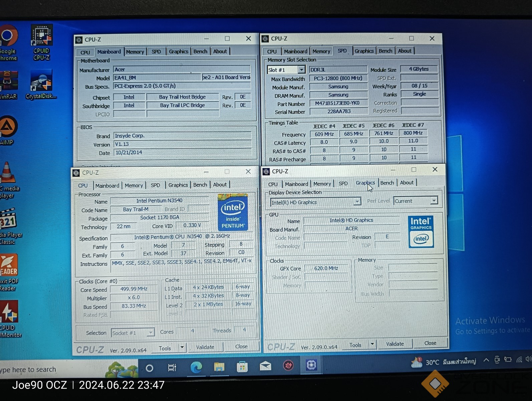The width and height of the screenshot is (532, 401).
Task: Click the GFX Core 620.0 MHz value
Action: pyautogui.click(x=326, y=268)
